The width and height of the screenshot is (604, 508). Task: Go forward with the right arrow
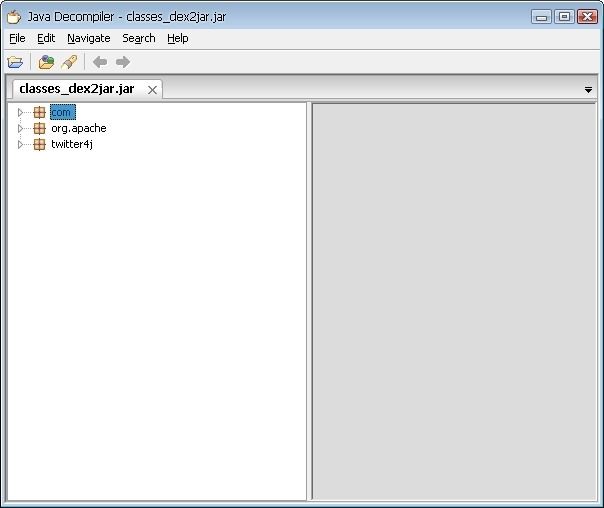[123, 62]
